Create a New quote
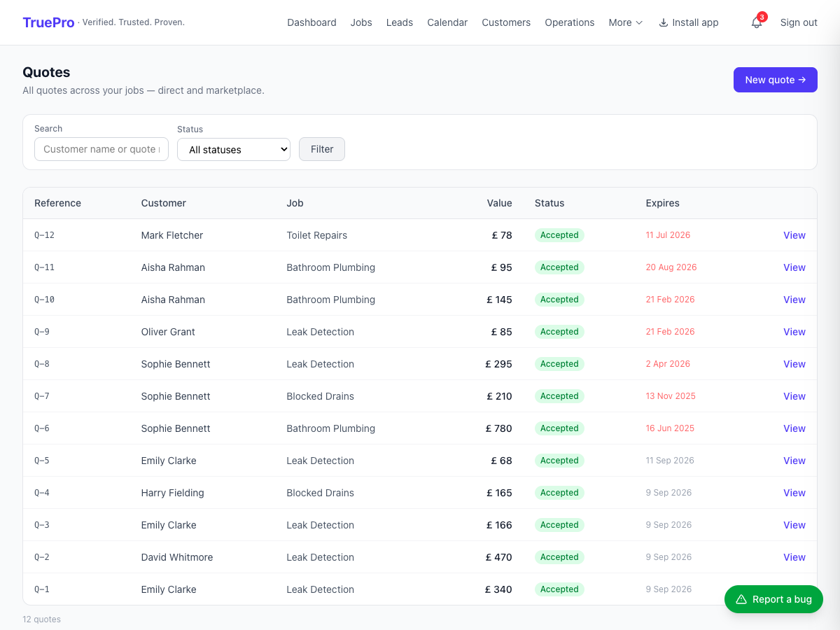 (x=776, y=80)
